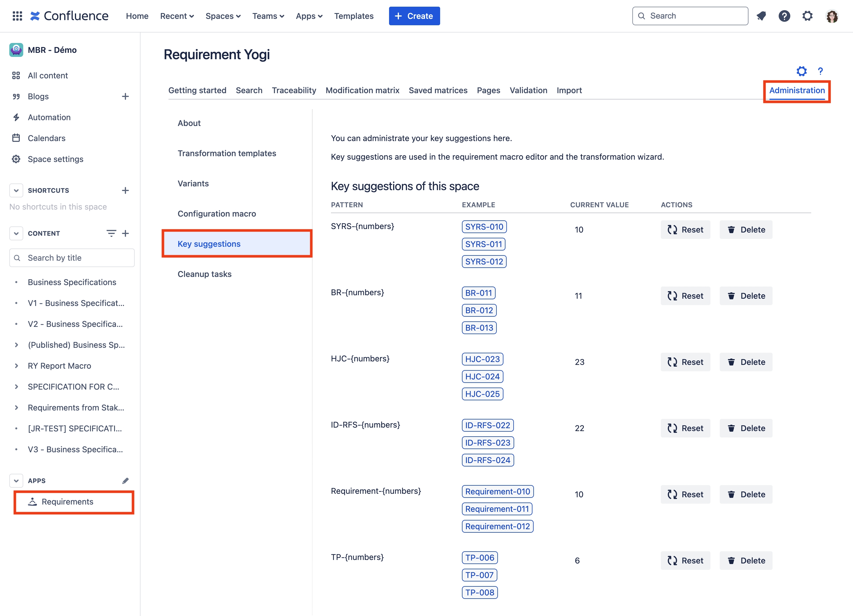Open the app switcher grid icon
The image size is (853, 616).
tap(17, 16)
